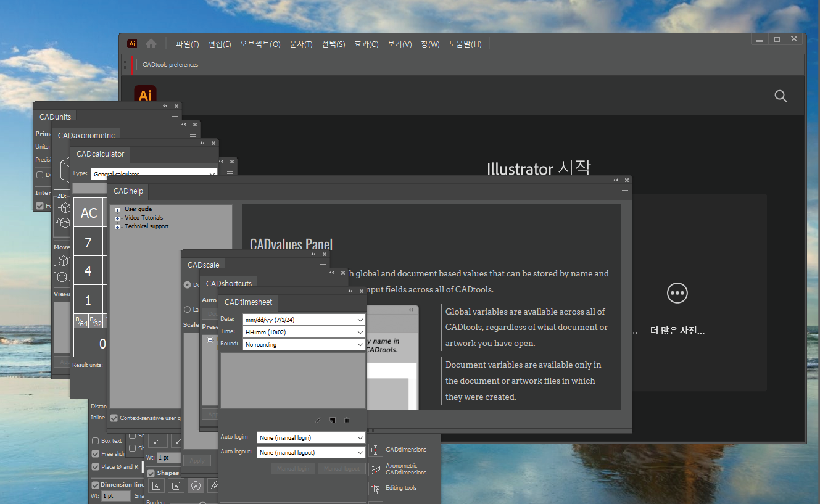Click the dimension line Wt 1 pt field
Image resolution: width=820 pixels, height=504 pixels.
click(116, 496)
